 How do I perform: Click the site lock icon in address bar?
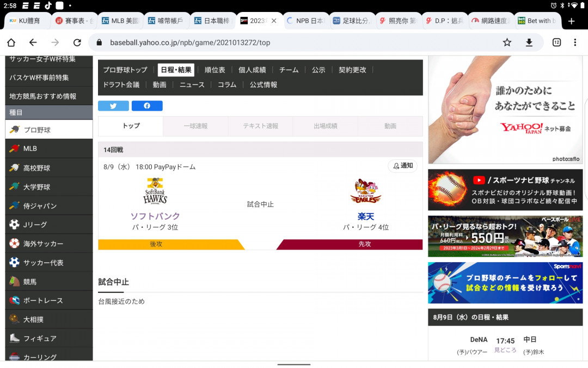pyautogui.click(x=99, y=43)
